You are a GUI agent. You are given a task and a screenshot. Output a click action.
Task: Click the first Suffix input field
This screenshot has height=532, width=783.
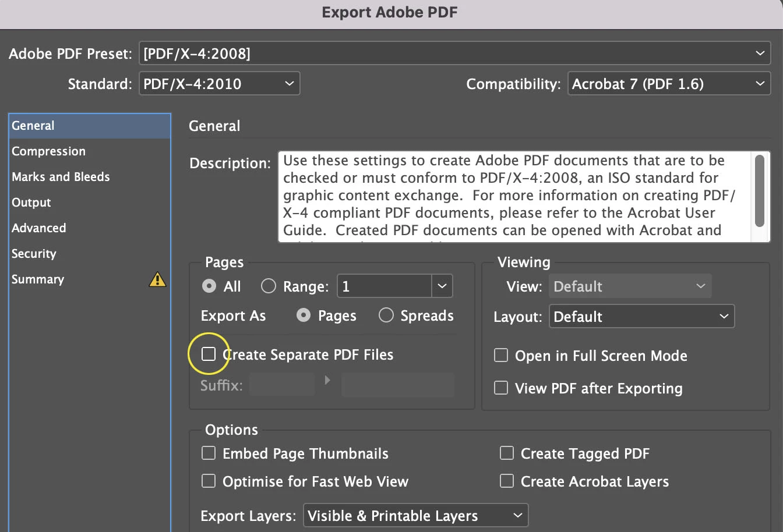coord(282,385)
